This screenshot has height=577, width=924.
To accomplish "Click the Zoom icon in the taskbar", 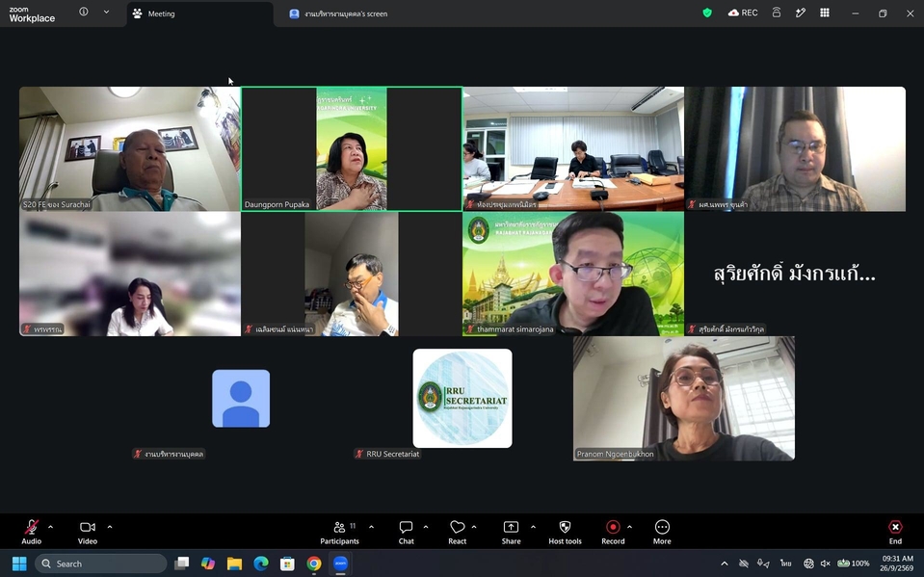I will (x=341, y=564).
